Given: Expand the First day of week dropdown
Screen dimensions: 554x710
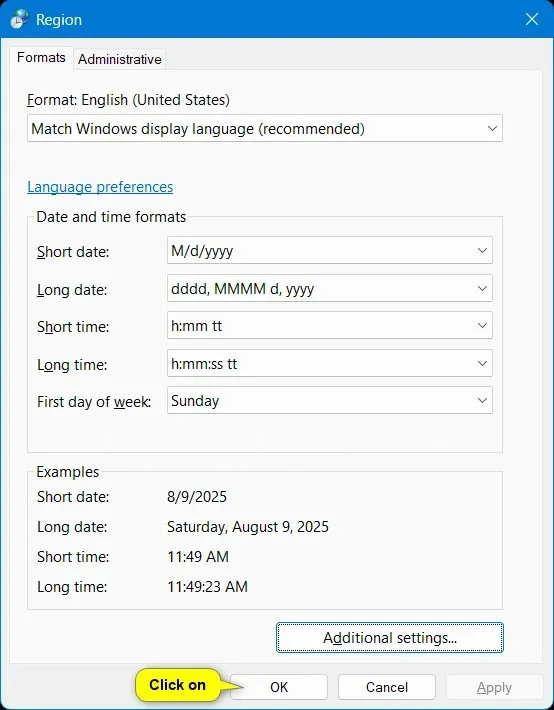Looking at the screenshot, I should point(330,401).
